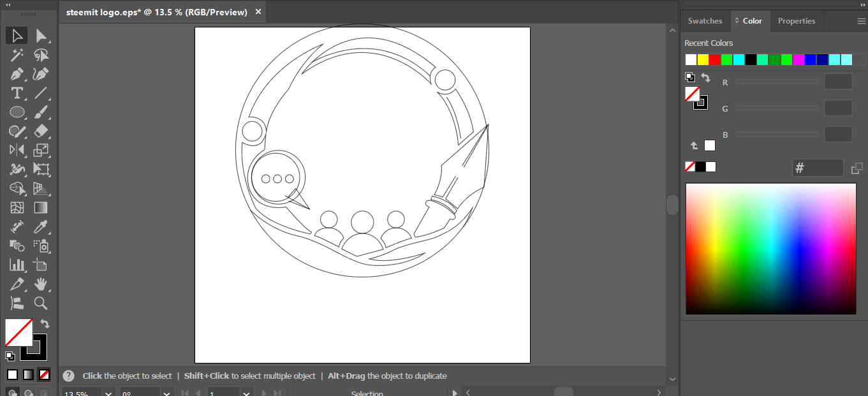This screenshot has height=396, width=868.
Task: Select the Symbol Sprayer tool
Action: 41,246
